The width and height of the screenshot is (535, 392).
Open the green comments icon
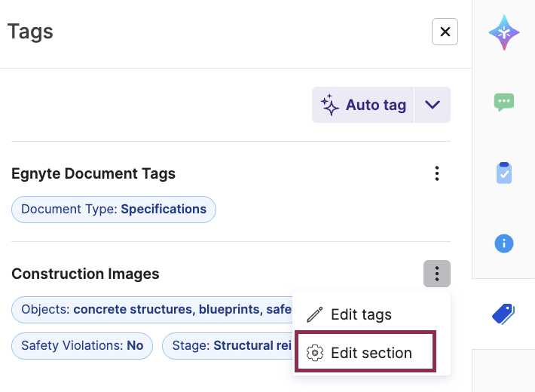point(504,102)
